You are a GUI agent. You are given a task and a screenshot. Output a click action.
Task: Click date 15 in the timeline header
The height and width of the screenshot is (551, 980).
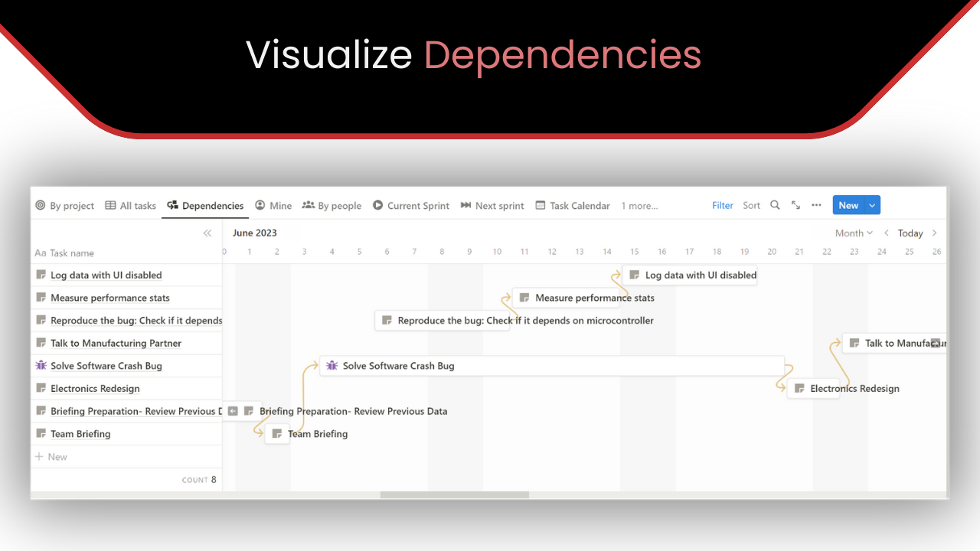[x=635, y=252]
